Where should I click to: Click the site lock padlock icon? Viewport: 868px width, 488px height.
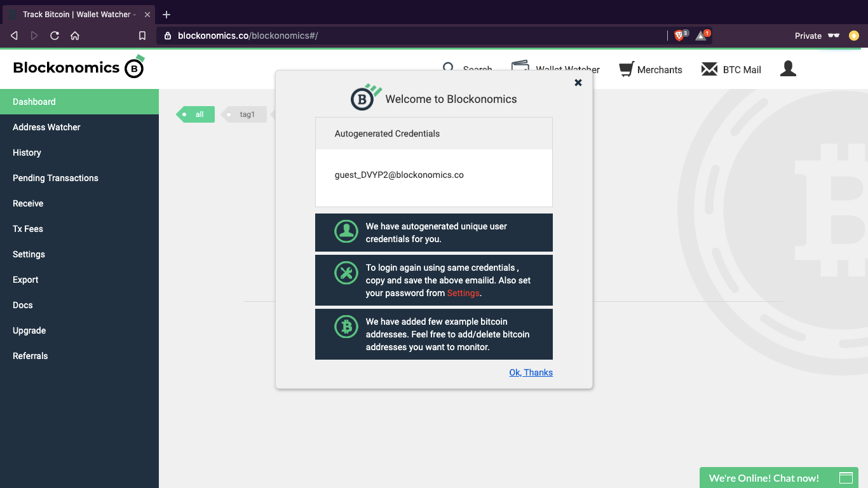click(168, 36)
